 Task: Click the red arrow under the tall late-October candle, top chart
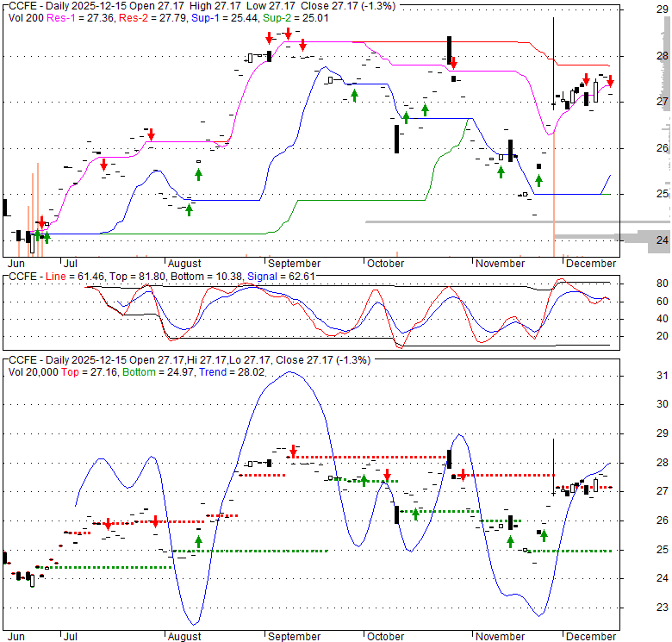coord(453,63)
